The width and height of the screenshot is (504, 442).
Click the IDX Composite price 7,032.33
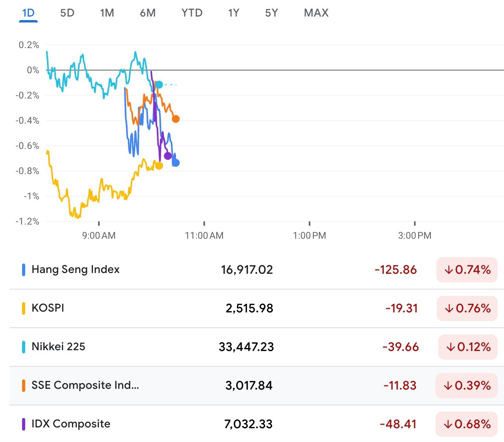click(x=248, y=424)
